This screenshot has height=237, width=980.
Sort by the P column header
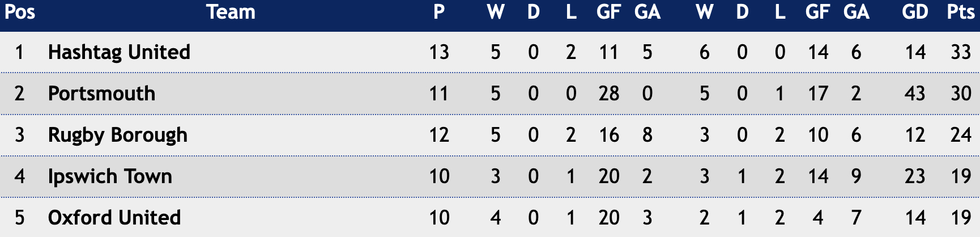439,12
